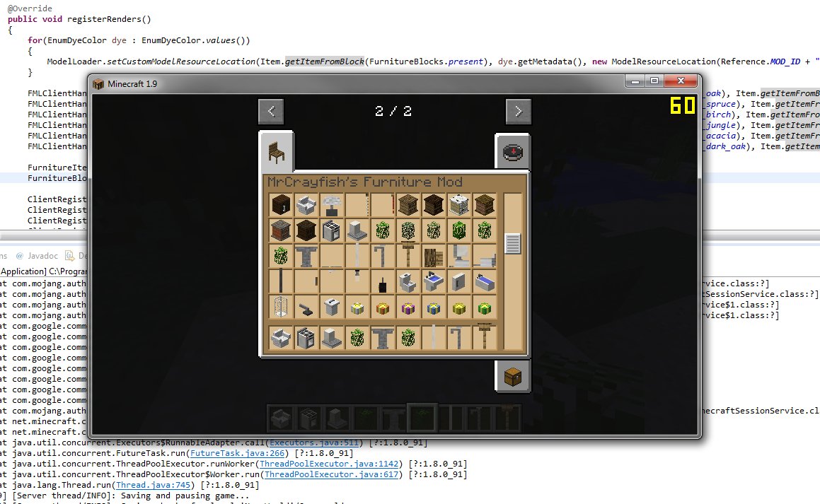Screen dimensions: 820x504
Task: Click the @Override annotation in the editor
Action: click(30, 8)
